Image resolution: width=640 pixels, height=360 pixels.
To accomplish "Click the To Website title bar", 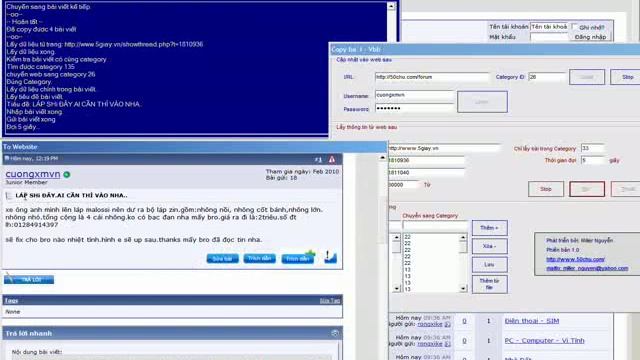I will pyautogui.click(x=194, y=147).
